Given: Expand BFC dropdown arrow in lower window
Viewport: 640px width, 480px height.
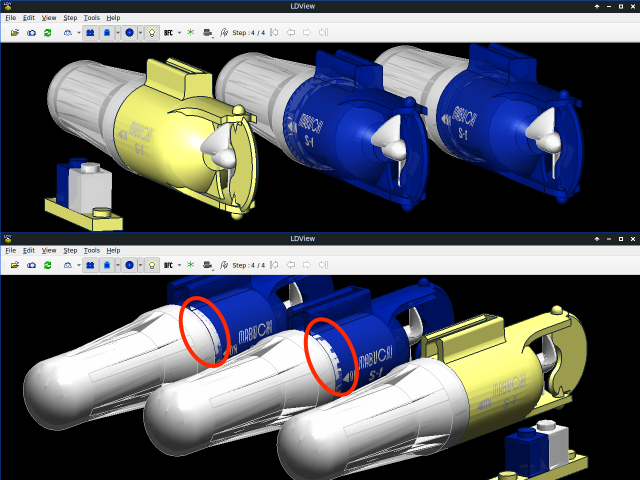Looking at the screenshot, I should tap(180, 265).
